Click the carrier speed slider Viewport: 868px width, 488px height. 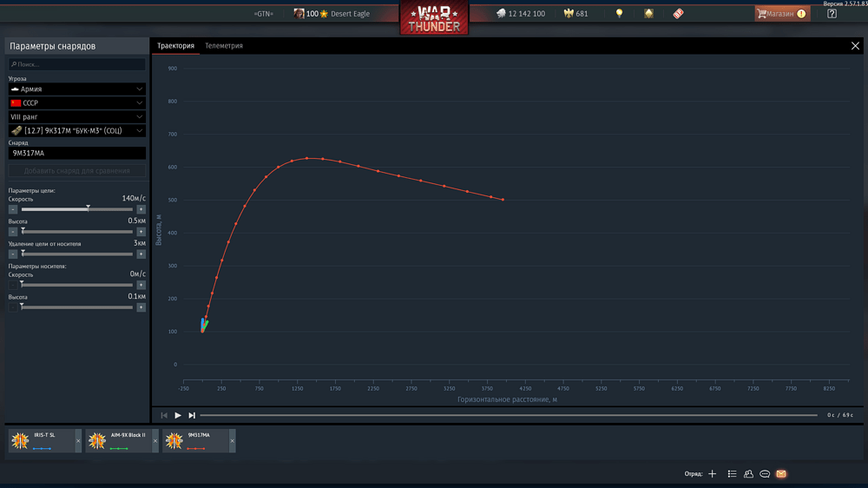(77, 285)
